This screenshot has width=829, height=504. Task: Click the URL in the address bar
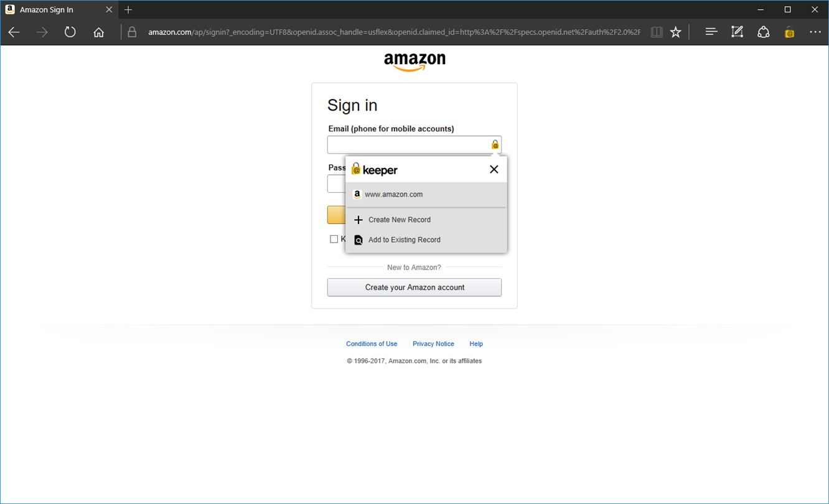click(394, 32)
